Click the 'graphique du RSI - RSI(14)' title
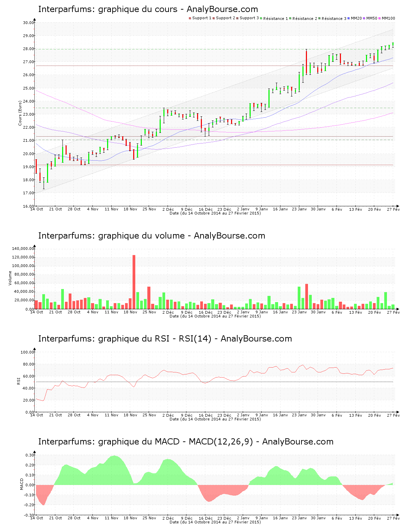 click(165, 339)
